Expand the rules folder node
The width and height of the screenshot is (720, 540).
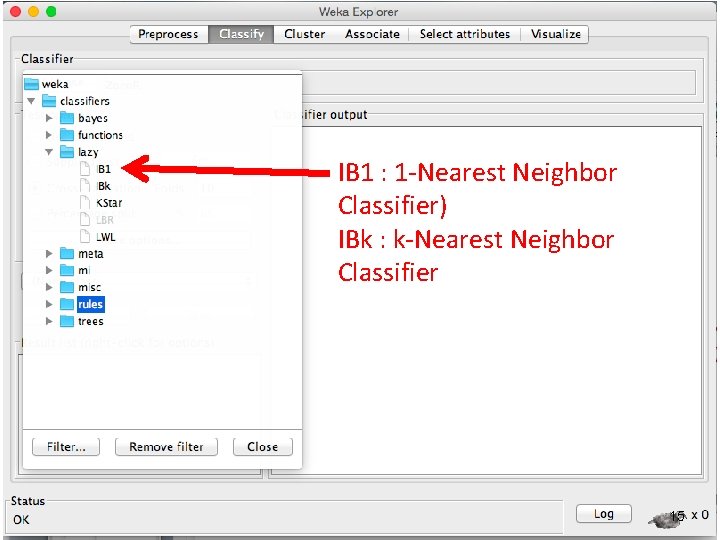pos(49,304)
